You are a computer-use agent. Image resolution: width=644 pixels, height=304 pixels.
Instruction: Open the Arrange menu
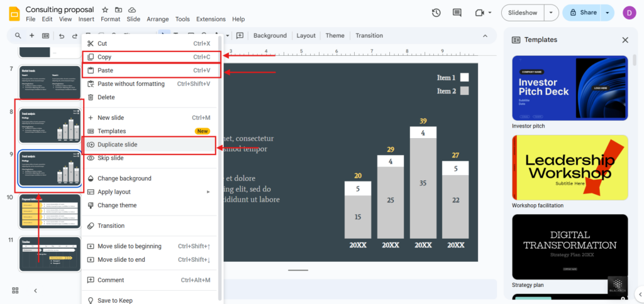(x=158, y=19)
